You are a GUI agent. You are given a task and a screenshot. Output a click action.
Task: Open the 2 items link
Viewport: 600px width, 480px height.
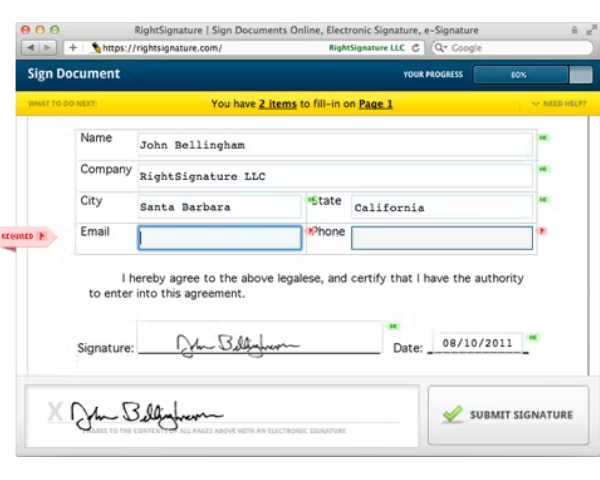278,104
